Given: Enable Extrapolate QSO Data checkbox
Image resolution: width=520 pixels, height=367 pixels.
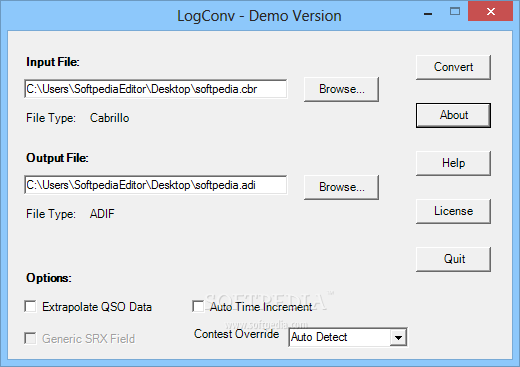Looking at the screenshot, I should [30, 306].
